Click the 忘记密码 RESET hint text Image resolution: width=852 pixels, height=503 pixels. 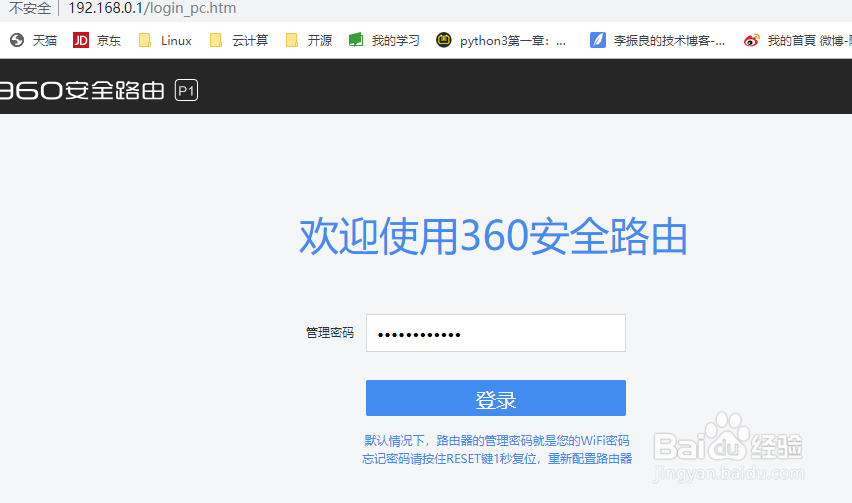pyautogui.click(x=497, y=459)
